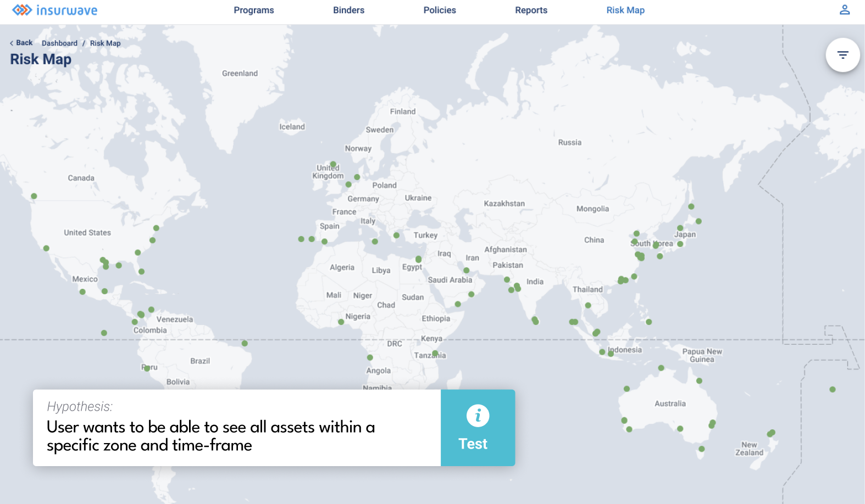Screen dimensions: 865x504
Task: Click the Dashboard breadcrumb link
Action: click(x=59, y=43)
